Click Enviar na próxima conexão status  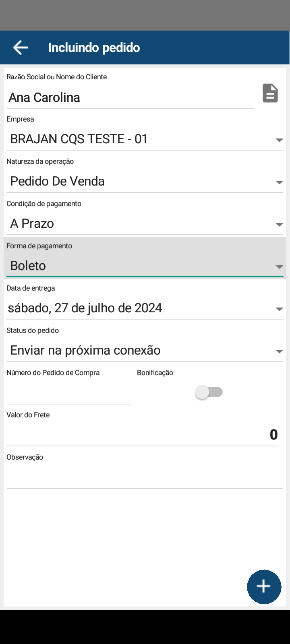pyautogui.click(x=85, y=350)
